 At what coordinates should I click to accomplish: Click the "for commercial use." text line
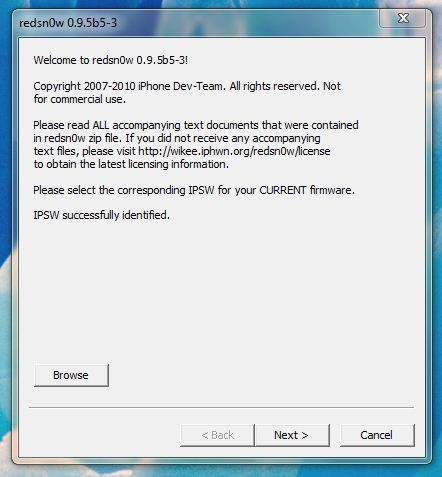(80, 99)
